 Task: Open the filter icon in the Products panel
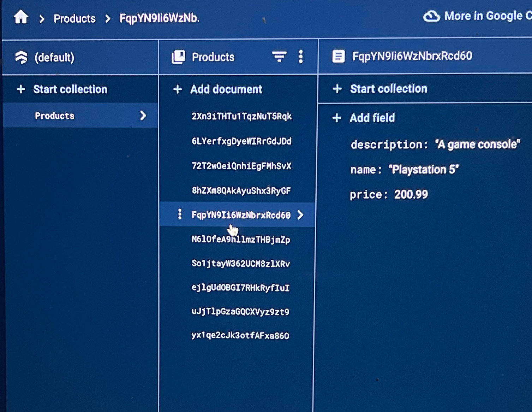pyautogui.click(x=279, y=57)
